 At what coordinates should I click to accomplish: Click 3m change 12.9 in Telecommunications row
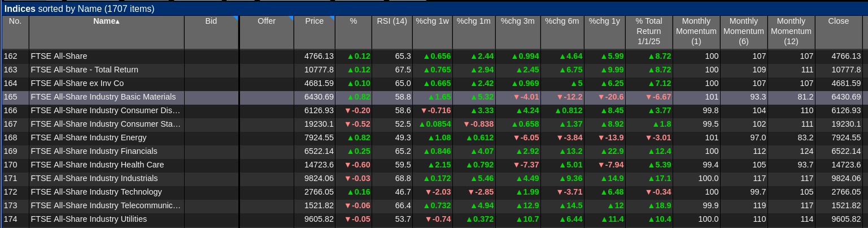(x=527, y=205)
